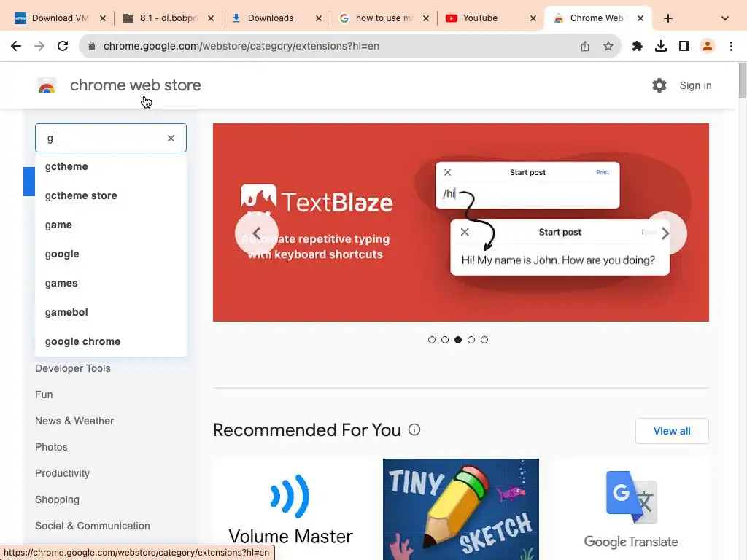Screen dimensions: 747x560
Task: Clear the search box with the X
Action: 171,138
